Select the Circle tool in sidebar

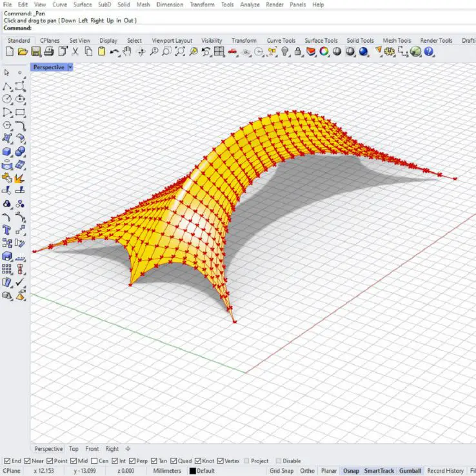pos(7,99)
